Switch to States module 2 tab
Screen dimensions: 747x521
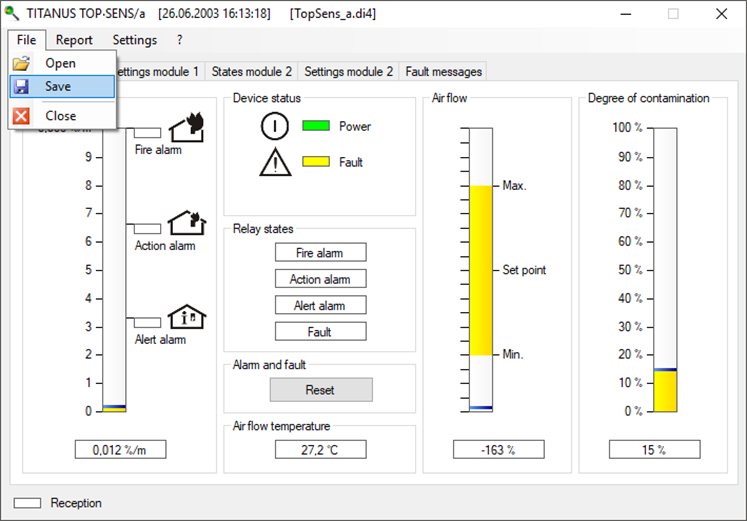(x=252, y=71)
